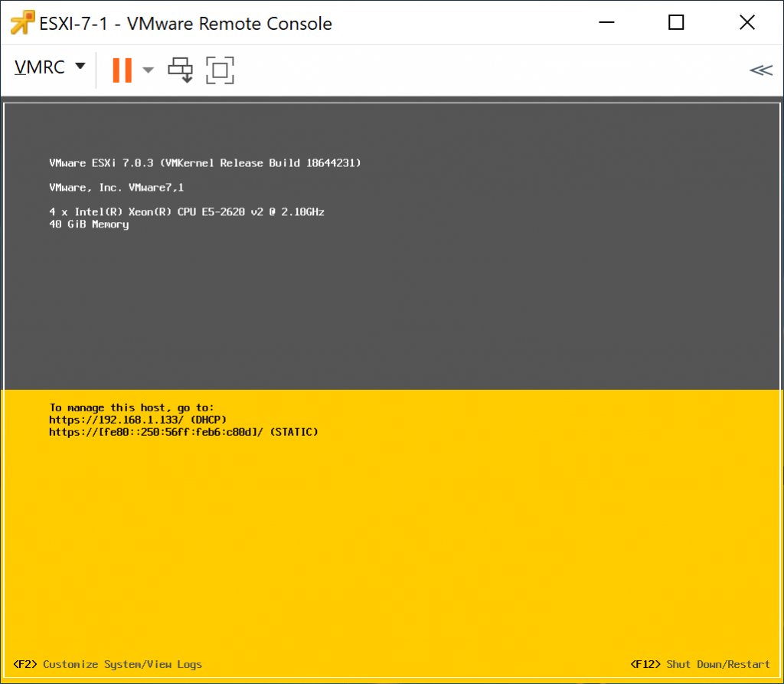The image size is (784, 684).
Task: Click the 'VMware, Inc. VMware7,1' line
Action: click(x=116, y=188)
